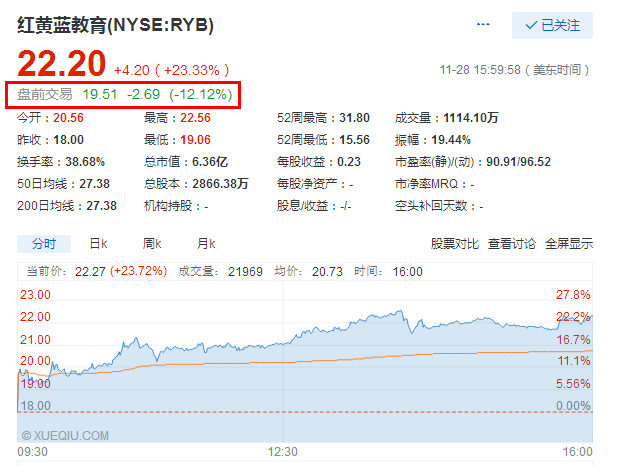The image size is (623, 466).
Task: Click the large 22.20 current price
Action: pos(62,64)
